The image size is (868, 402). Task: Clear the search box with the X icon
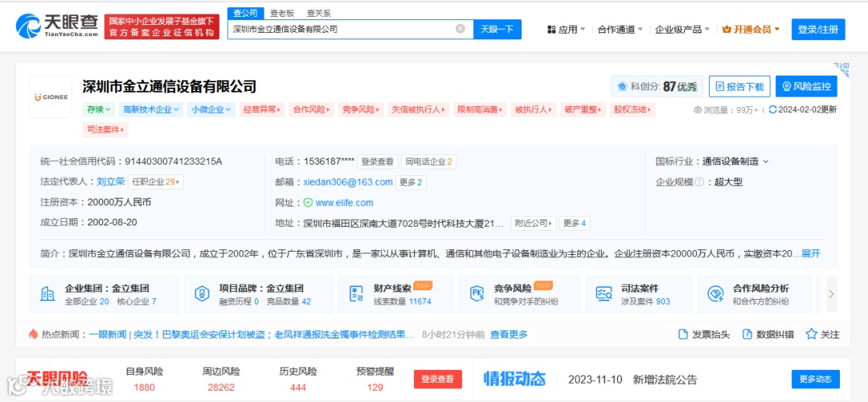[x=460, y=29]
